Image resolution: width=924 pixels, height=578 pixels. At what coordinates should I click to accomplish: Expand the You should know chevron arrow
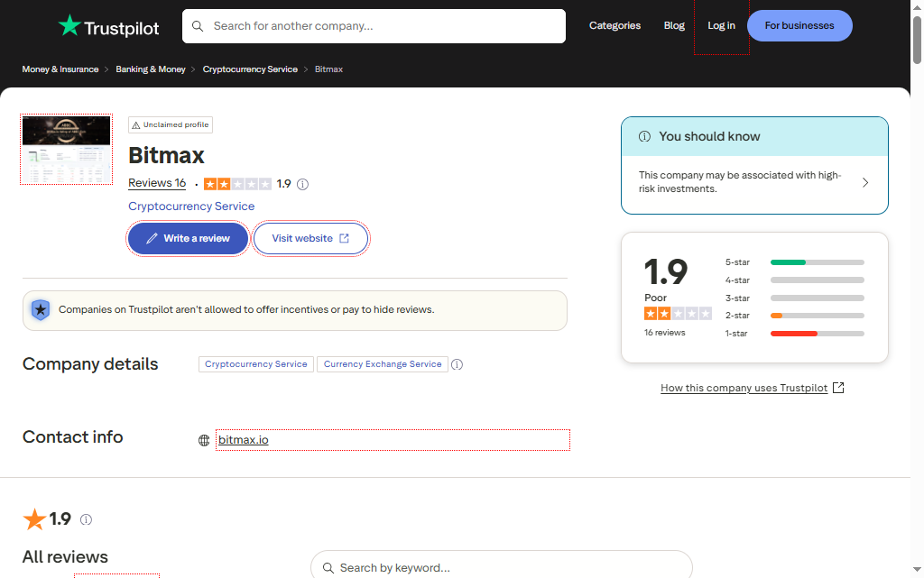[x=865, y=182]
